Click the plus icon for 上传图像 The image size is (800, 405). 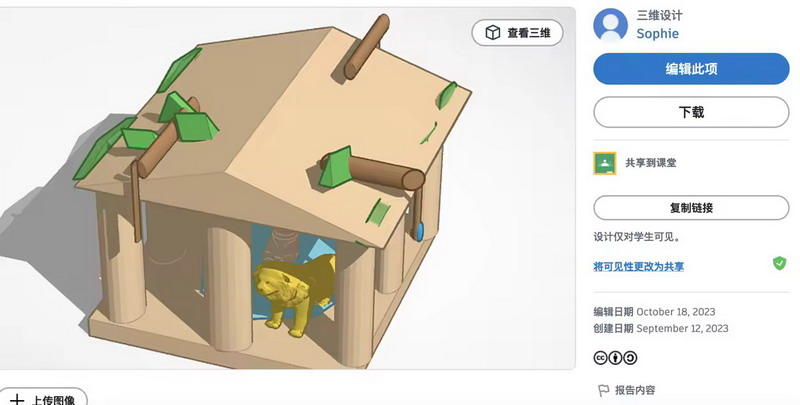click(17, 399)
